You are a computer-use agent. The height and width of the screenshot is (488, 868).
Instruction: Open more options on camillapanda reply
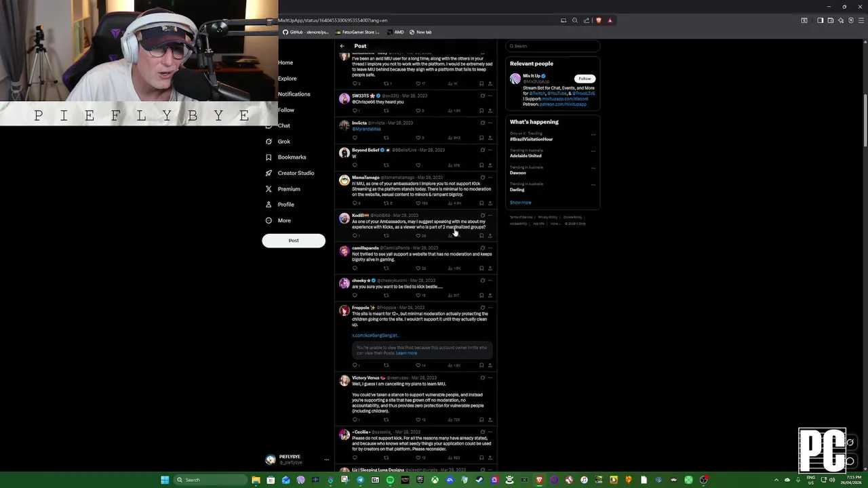(490, 247)
